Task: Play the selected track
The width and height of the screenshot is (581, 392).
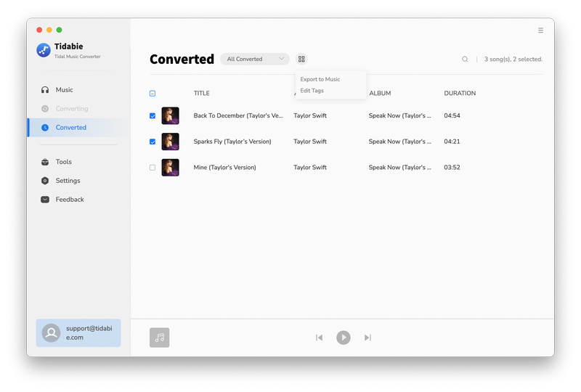Action: pyautogui.click(x=344, y=338)
